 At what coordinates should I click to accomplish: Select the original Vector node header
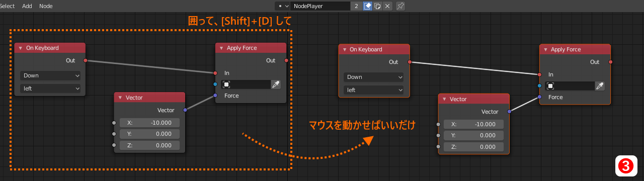tap(150, 98)
